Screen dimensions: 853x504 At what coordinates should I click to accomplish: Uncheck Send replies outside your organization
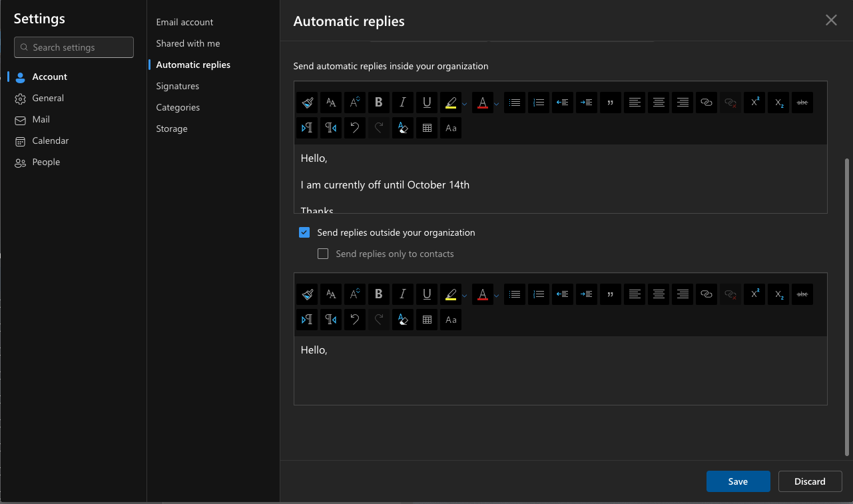click(304, 232)
